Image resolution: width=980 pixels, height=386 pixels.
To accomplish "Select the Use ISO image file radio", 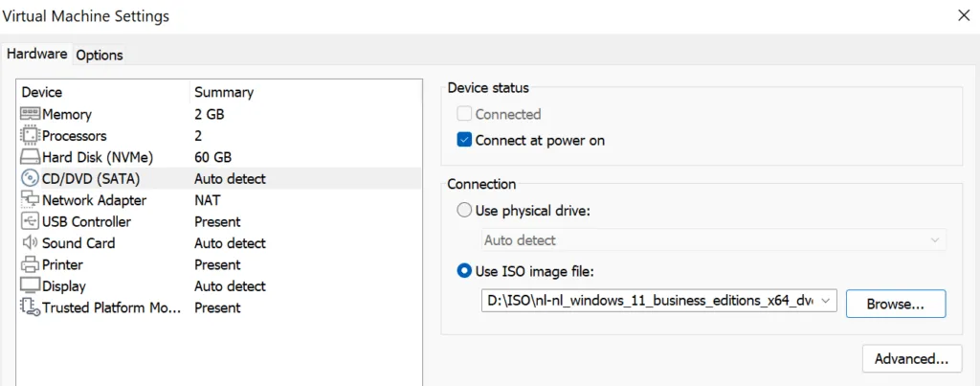I will tap(465, 271).
